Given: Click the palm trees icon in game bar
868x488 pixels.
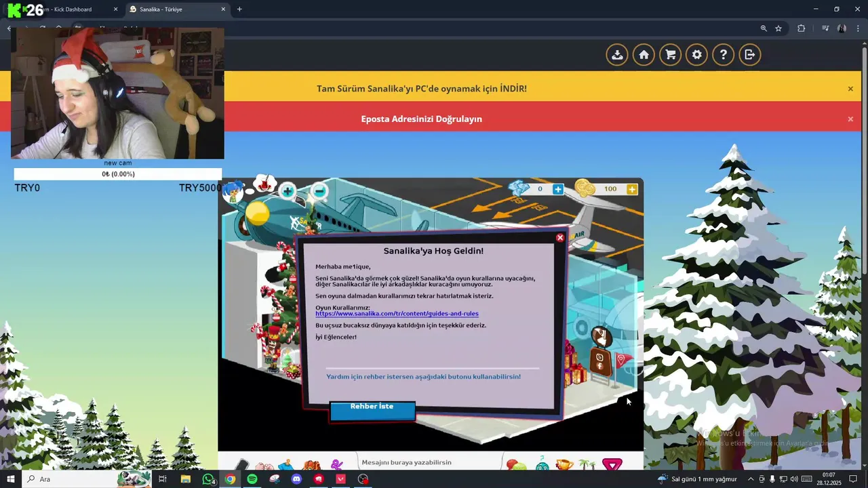Looking at the screenshot, I should tap(587, 465).
